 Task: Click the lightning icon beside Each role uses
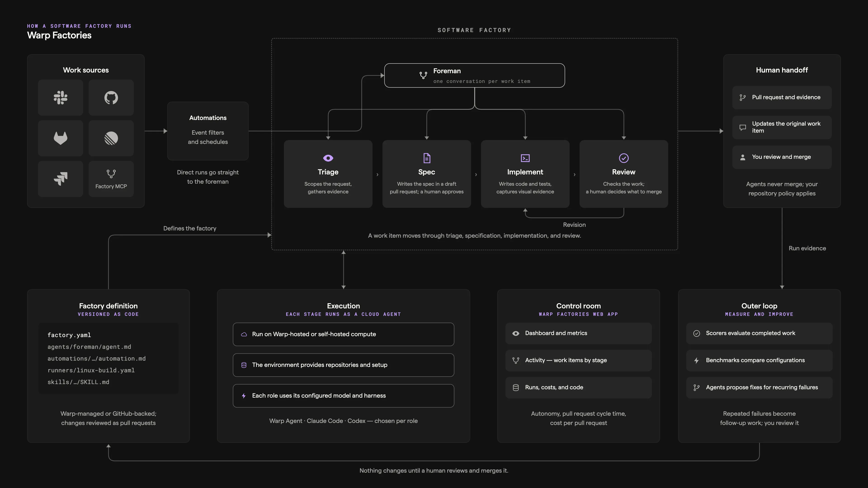[x=244, y=396]
